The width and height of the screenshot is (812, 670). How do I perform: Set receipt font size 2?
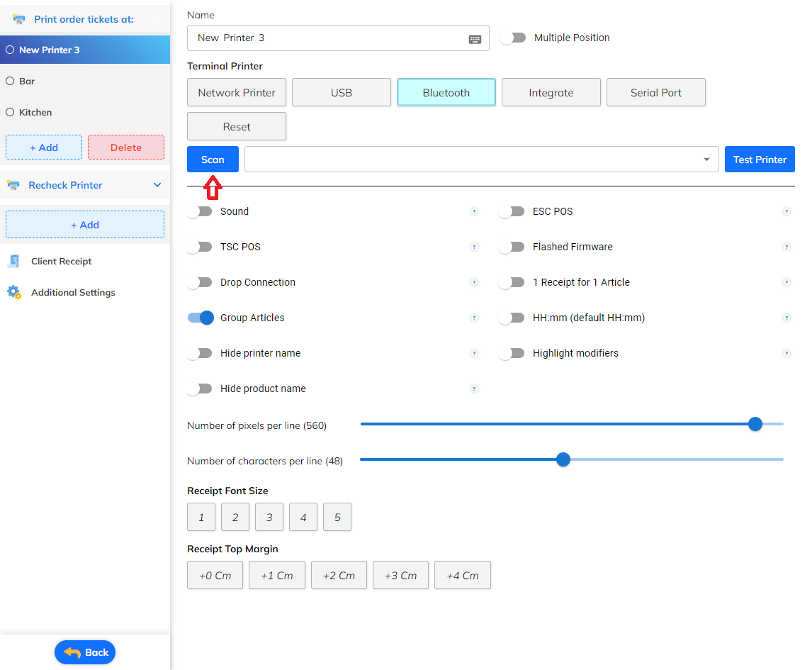tap(235, 517)
